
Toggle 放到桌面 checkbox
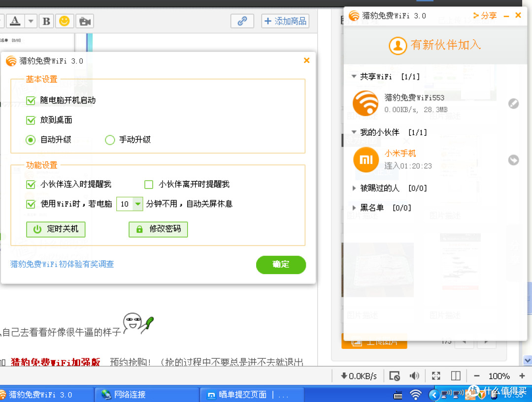(x=31, y=120)
